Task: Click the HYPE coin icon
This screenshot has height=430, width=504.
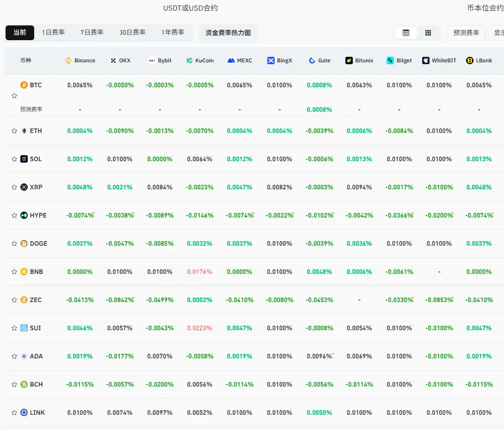Action: coord(24,215)
